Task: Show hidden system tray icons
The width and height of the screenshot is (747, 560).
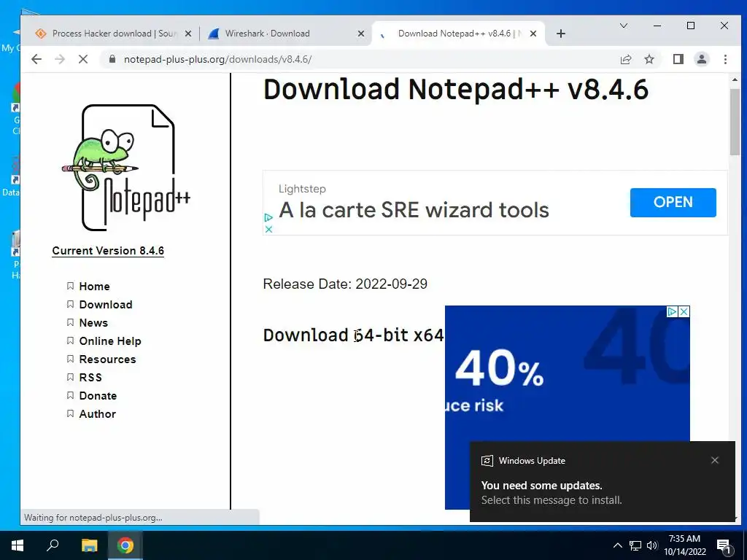Action: tap(617, 545)
